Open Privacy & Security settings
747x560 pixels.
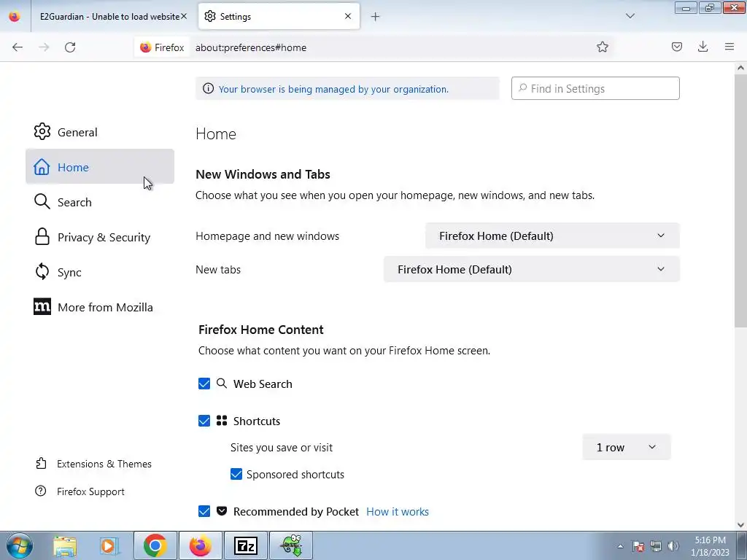click(100, 237)
